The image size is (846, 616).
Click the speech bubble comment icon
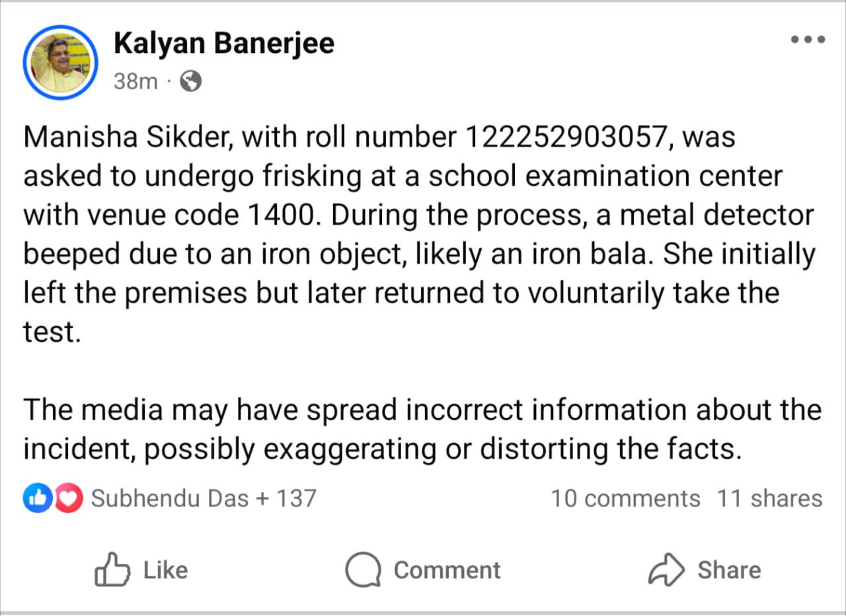tap(363, 570)
